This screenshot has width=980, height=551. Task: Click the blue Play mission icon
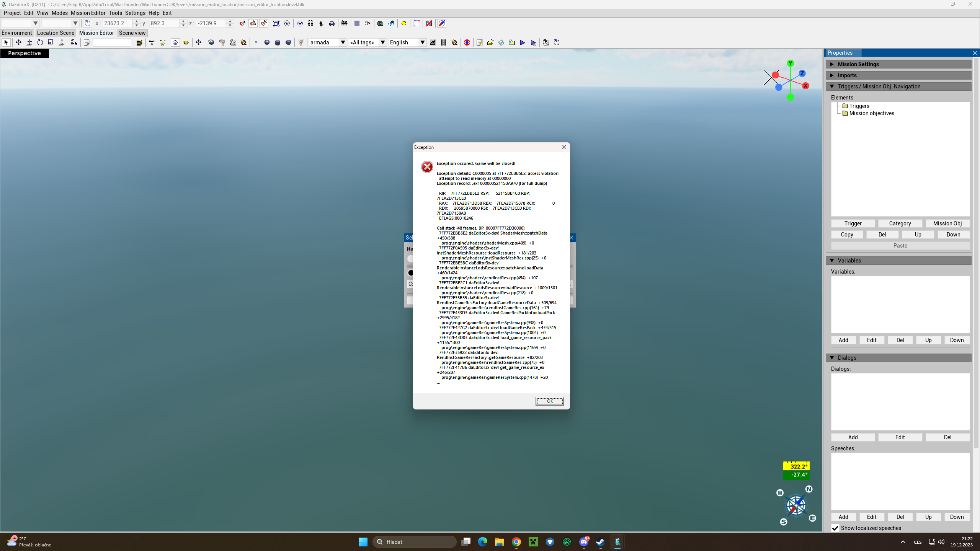(523, 42)
